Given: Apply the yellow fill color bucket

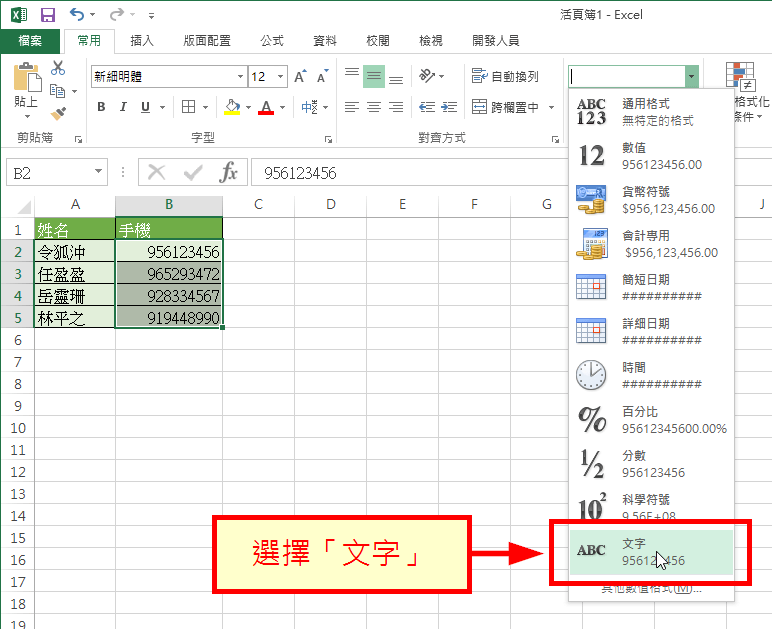Looking at the screenshot, I should pyautogui.click(x=232, y=107).
